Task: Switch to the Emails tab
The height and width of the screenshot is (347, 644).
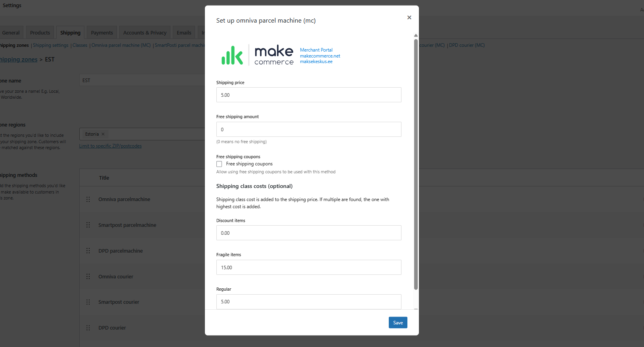Action: click(x=184, y=33)
